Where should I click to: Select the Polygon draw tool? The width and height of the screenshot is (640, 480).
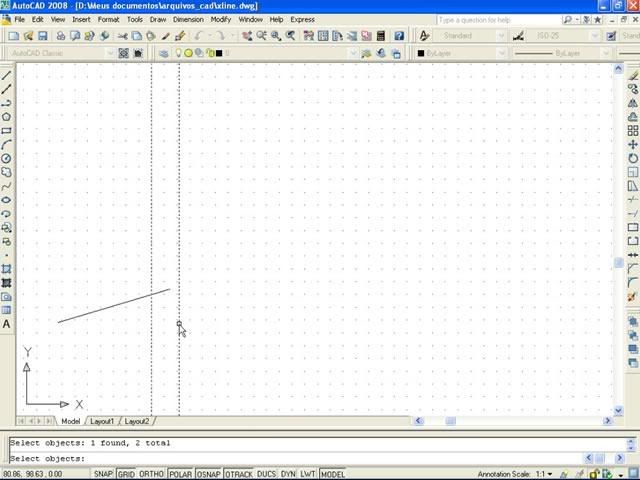(x=6, y=117)
